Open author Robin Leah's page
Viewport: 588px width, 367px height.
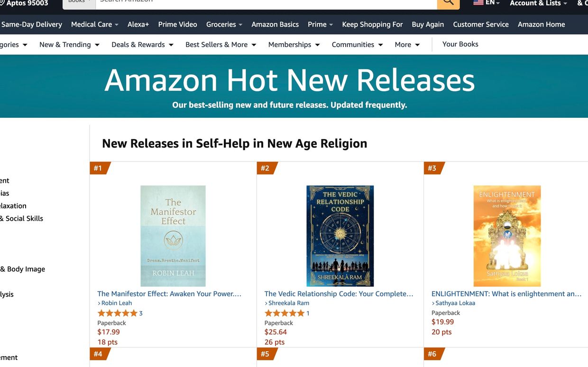[117, 303]
